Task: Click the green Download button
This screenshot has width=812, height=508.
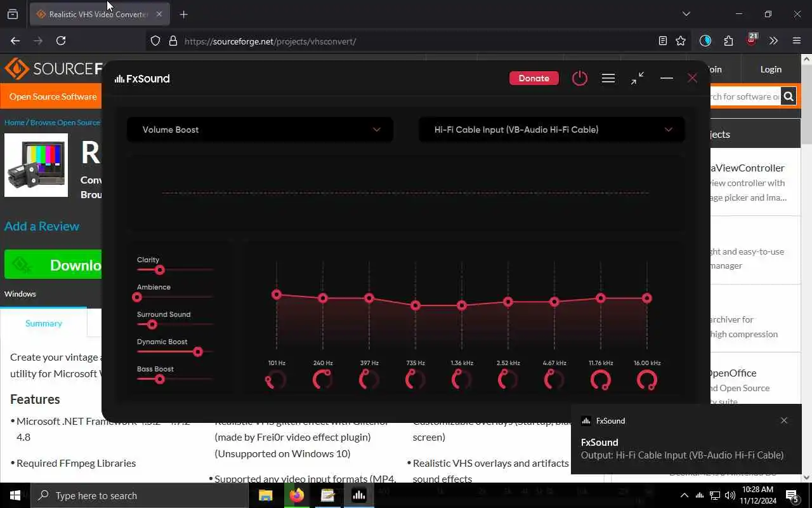Action: pyautogui.click(x=53, y=265)
